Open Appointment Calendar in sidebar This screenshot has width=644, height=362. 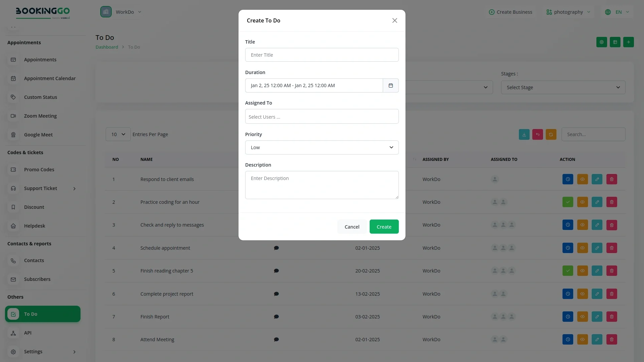50,78
